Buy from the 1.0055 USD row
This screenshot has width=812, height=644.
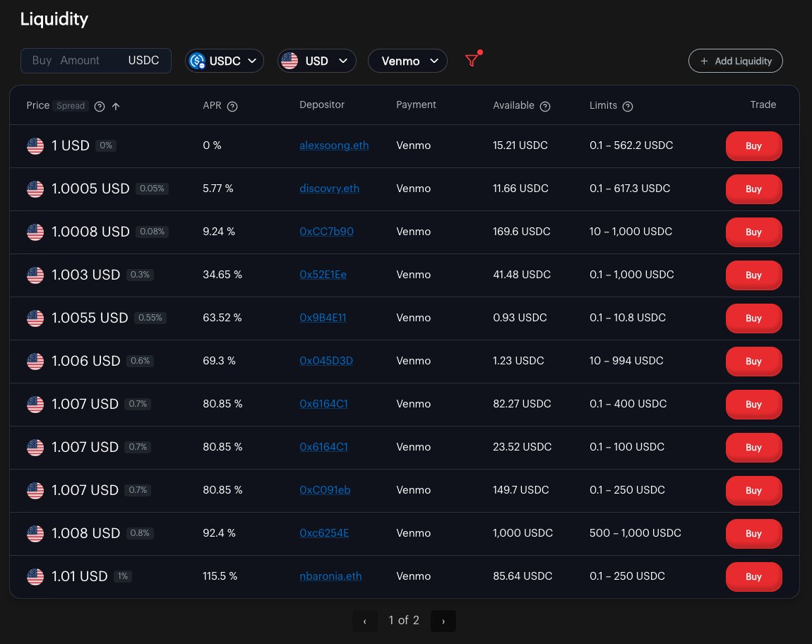753,318
